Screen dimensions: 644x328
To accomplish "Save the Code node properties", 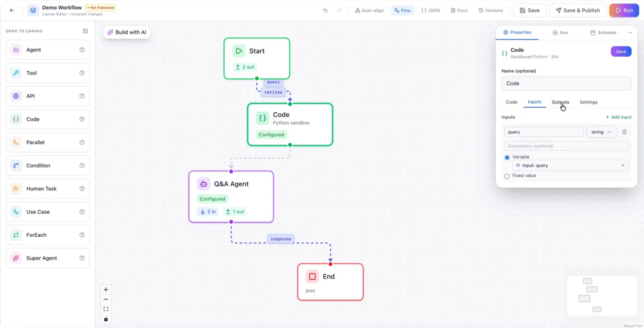I will (621, 52).
